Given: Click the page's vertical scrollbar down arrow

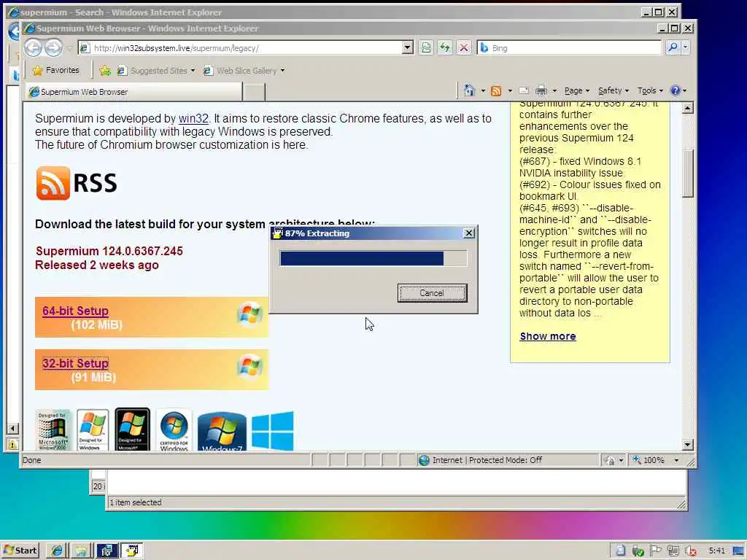Looking at the screenshot, I should click(x=687, y=445).
